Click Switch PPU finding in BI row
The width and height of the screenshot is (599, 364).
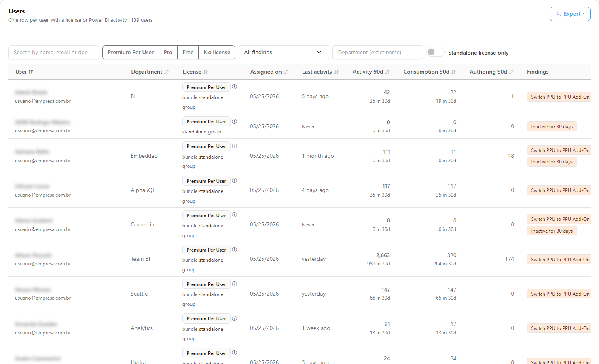[559, 97]
